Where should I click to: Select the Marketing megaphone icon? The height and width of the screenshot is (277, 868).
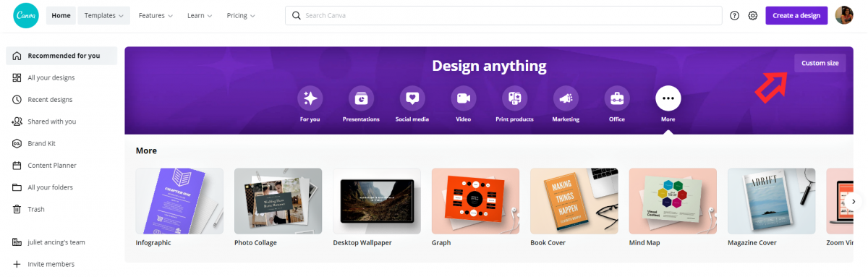point(566,98)
